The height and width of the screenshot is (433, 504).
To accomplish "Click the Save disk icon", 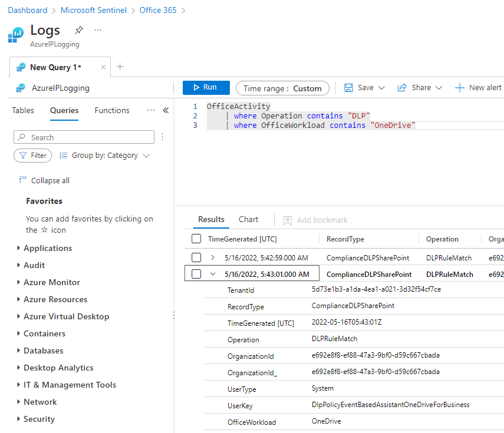I will pos(348,88).
